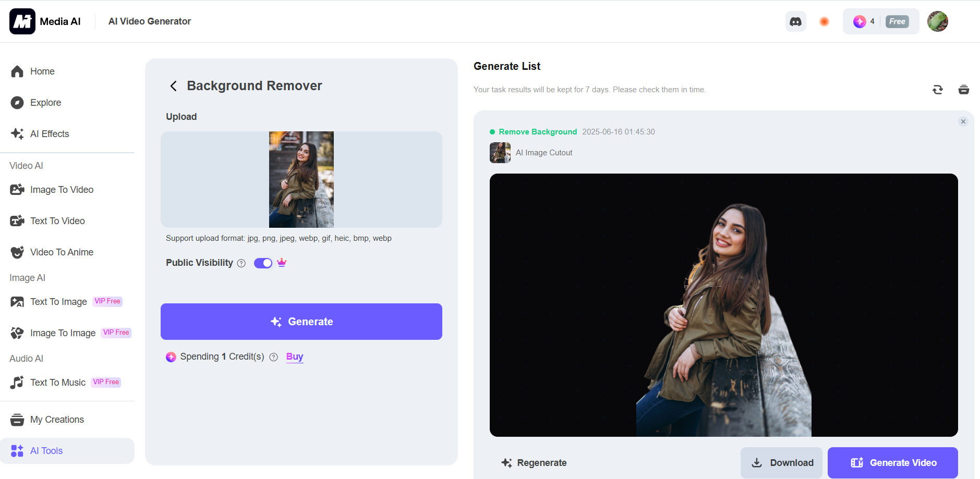This screenshot has height=479, width=980.
Task: Disable the Public Visibility toggle
Action: coord(263,263)
